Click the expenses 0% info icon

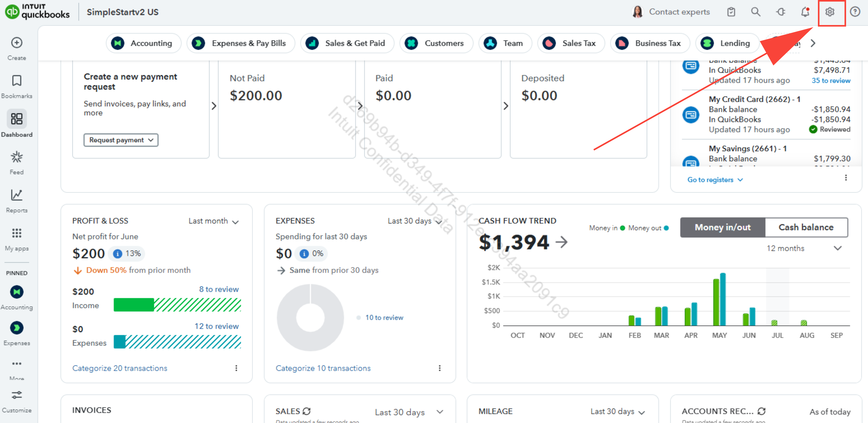pyautogui.click(x=304, y=254)
